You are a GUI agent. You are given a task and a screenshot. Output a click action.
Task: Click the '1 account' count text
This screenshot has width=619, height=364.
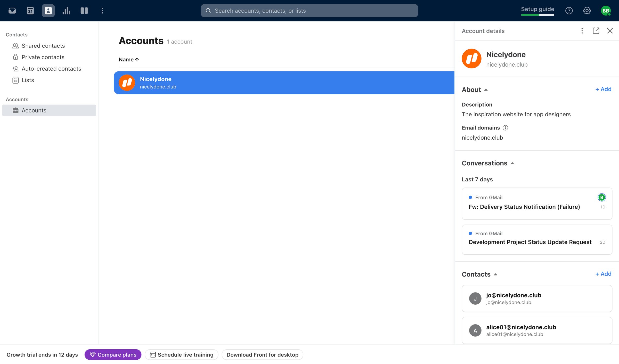[180, 42]
